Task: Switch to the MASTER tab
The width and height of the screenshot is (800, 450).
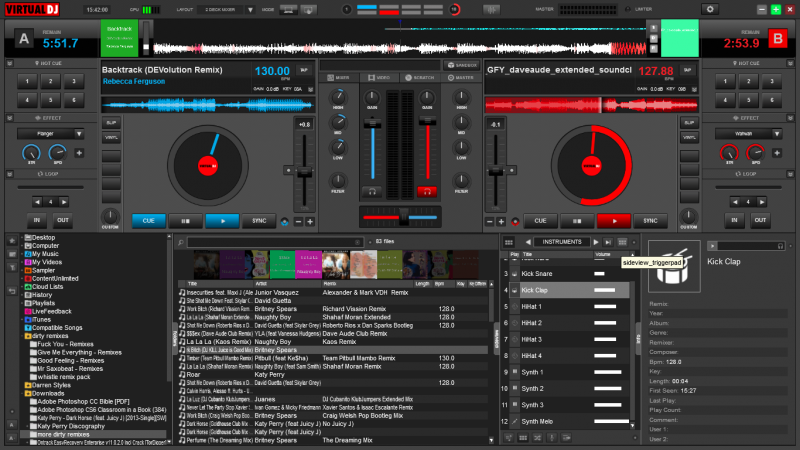Action: click(x=461, y=78)
